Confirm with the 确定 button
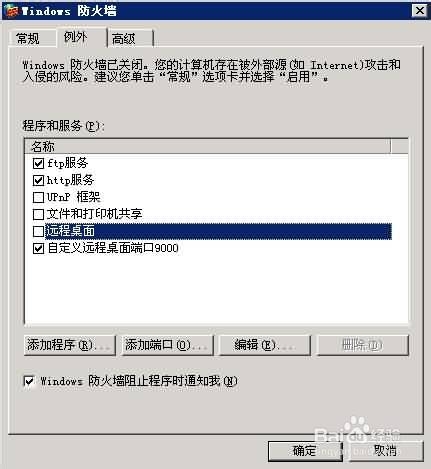Screen dimensions: 431x469 pyautogui.click(x=305, y=451)
